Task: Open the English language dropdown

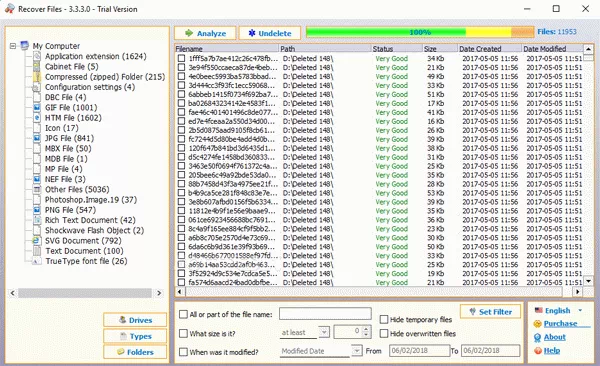Action: pyautogui.click(x=580, y=310)
